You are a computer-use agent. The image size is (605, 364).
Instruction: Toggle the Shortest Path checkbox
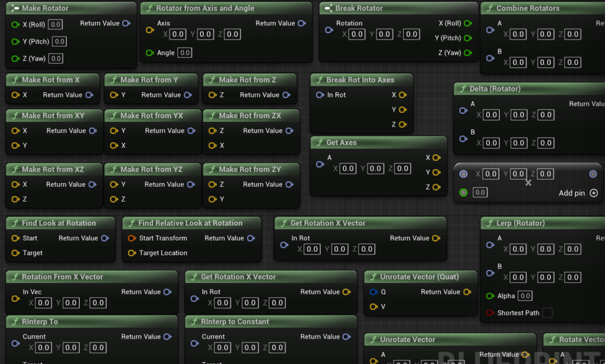coord(547,313)
